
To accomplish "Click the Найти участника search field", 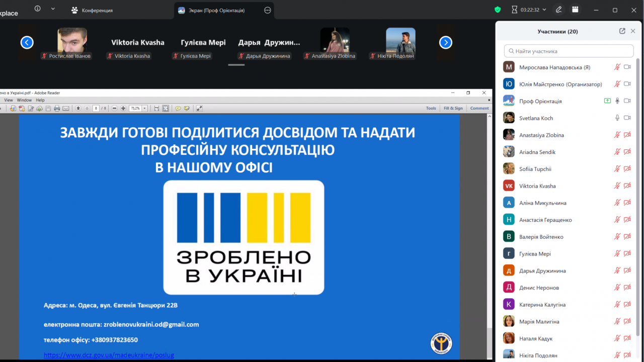I will pos(569,51).
